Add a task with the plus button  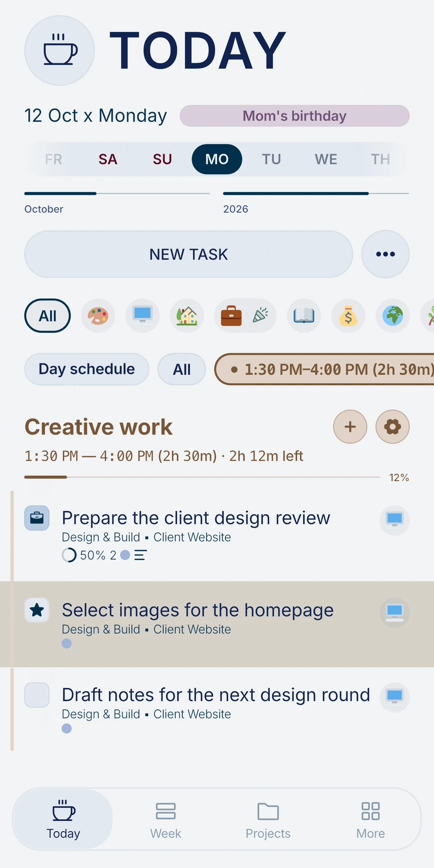click(x=350, y=427)
